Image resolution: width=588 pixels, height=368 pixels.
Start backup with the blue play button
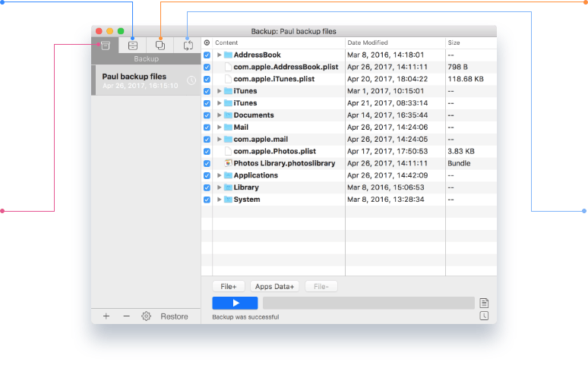pos(235,303)
